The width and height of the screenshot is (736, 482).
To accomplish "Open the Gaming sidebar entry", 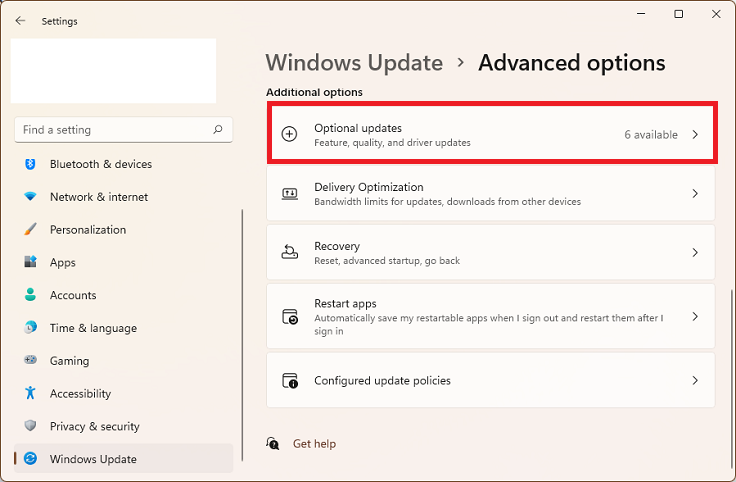I will click(x=123, y=360).
